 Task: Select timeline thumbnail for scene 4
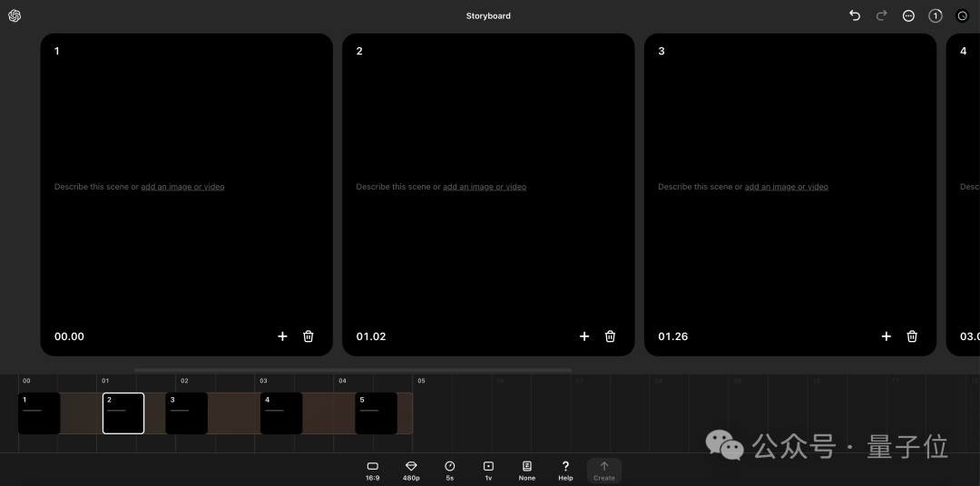pyautogui.click(x=281, y=413)
